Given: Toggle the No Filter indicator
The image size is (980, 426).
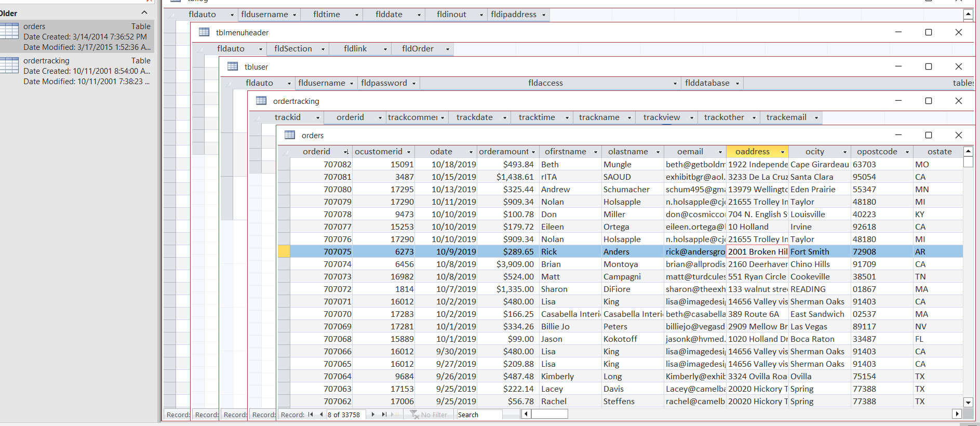Looking at the screenshot, I should pos(429,415).
